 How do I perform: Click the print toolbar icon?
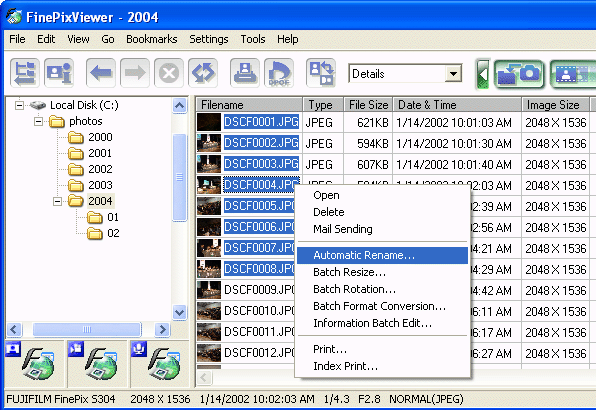pyautogui.click(x=245, y=72)
